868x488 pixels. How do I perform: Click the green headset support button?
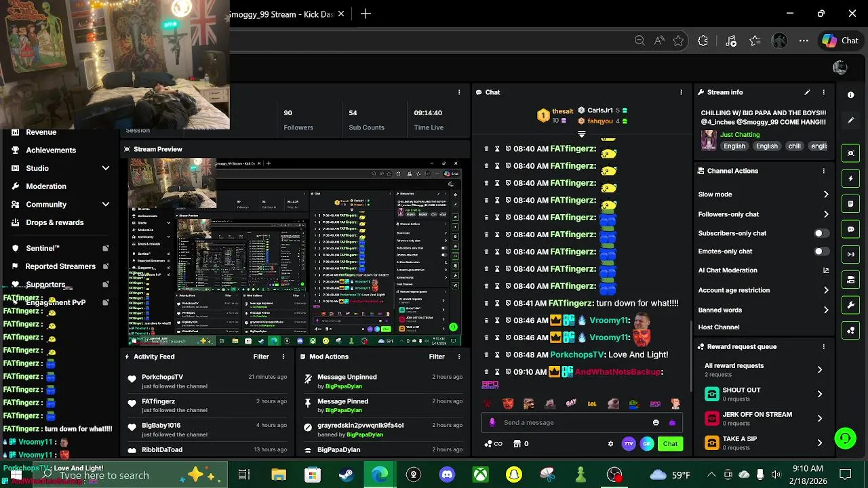click(x=845, y=439)
